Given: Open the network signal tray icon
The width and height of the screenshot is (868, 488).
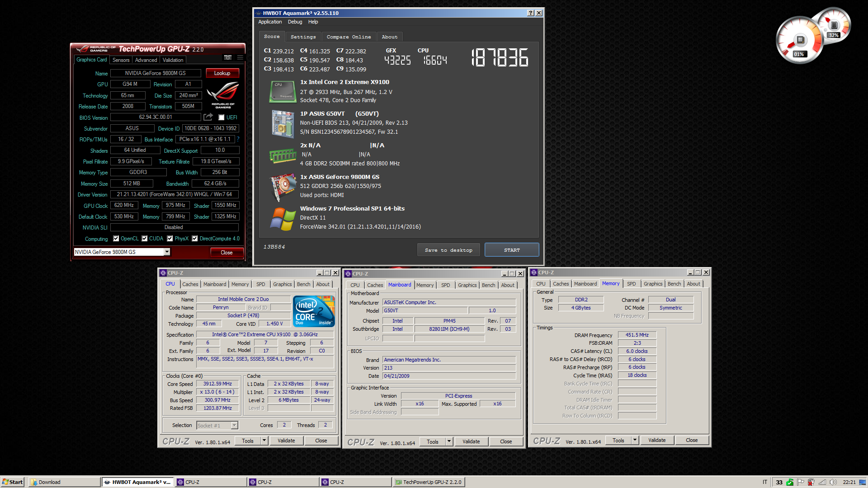Looking at the screenshot, I should coord(822,482).
